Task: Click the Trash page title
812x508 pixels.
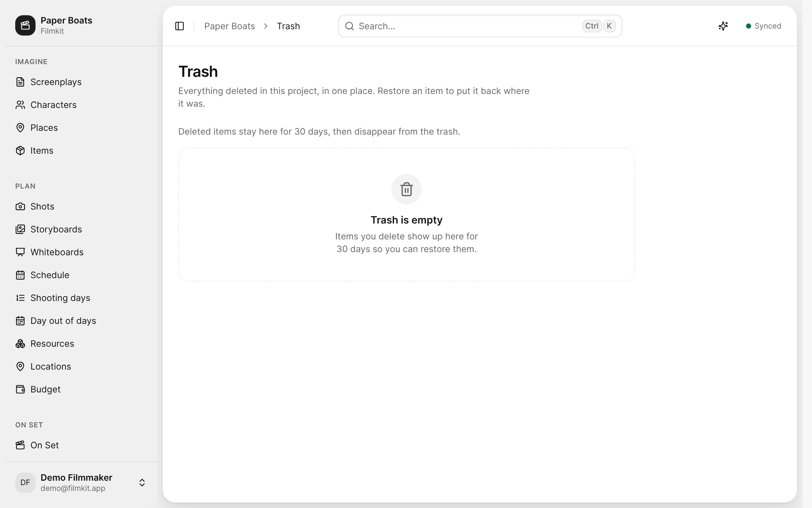Action: (x=198, y=71)
